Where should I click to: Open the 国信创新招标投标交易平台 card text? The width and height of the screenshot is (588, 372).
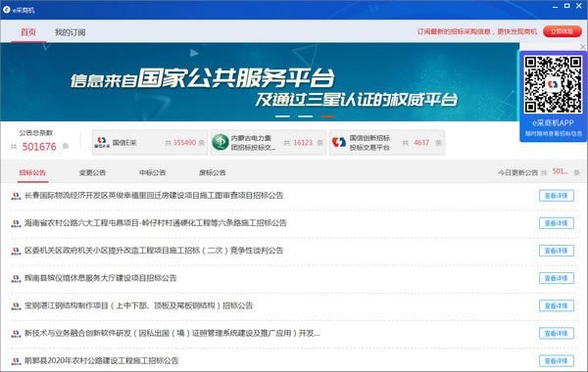369,143
